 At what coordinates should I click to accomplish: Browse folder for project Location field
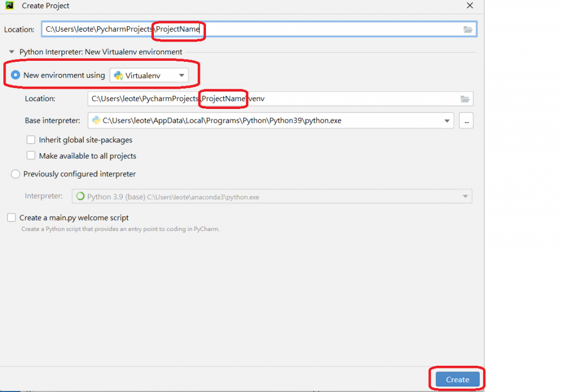point(468,30)
